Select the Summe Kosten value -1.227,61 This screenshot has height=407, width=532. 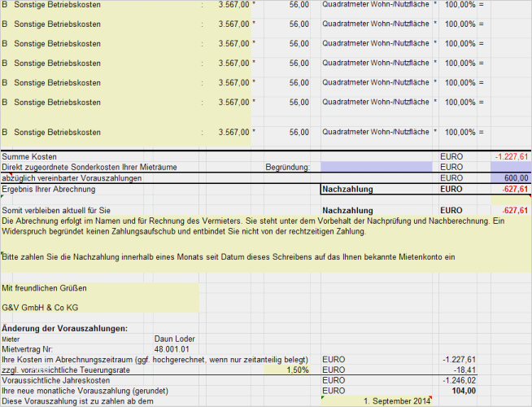coord(512,157)
